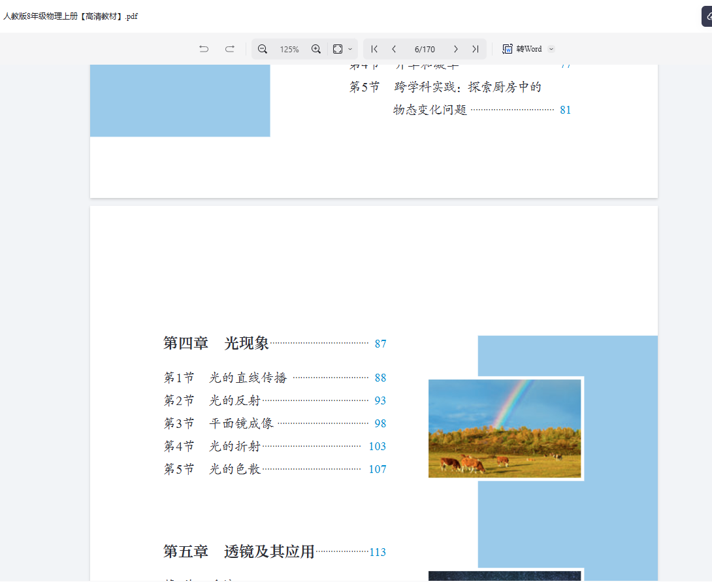The image size is (712, 588).
Task: Go to the previous page
Action: 394,49
